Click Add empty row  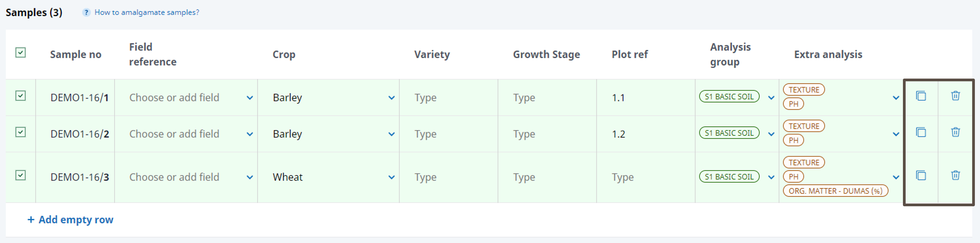coord(76,220)
